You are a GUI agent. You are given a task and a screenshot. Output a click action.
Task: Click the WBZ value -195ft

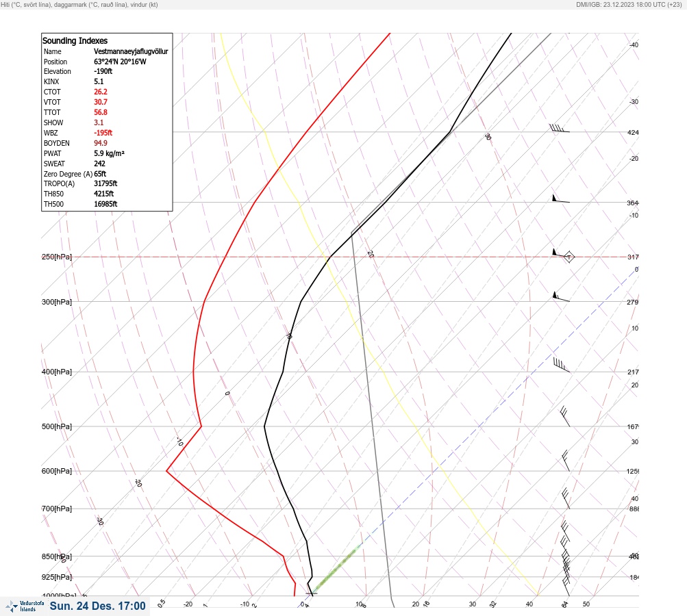(x=103, y=133)
